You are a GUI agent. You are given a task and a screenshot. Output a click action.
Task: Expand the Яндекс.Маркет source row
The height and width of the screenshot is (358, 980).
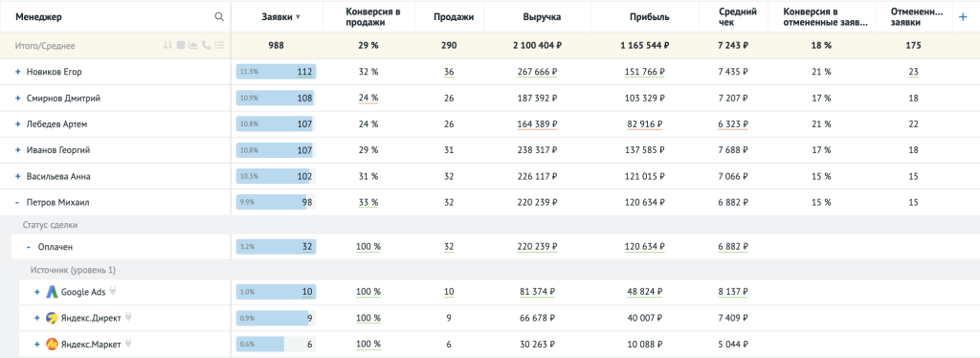click(x=37, y=344)
